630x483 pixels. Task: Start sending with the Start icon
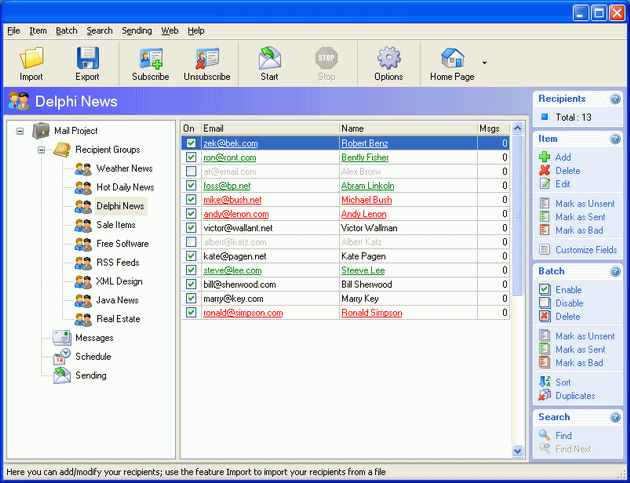pos(269,58)
